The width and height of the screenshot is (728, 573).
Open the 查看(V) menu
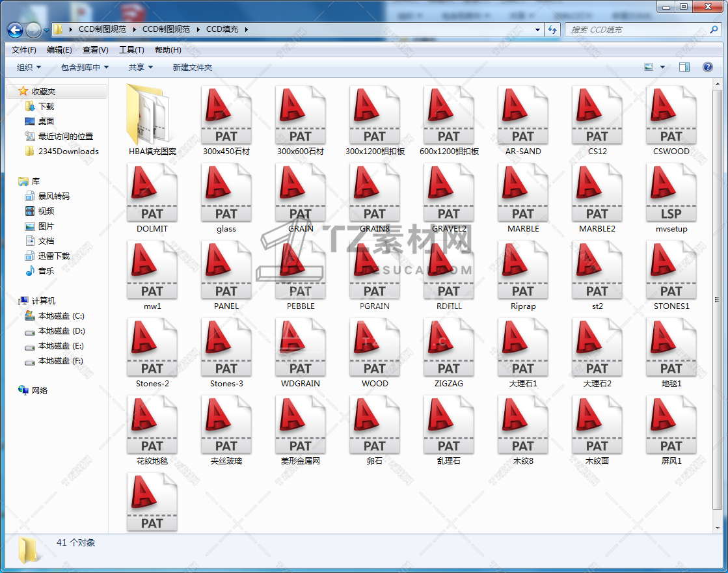click(95, 49)
